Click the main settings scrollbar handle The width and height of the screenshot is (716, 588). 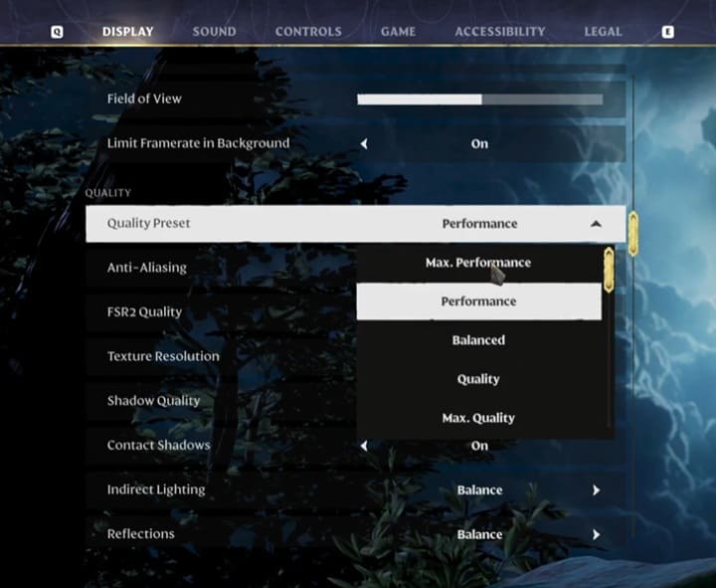632,233
